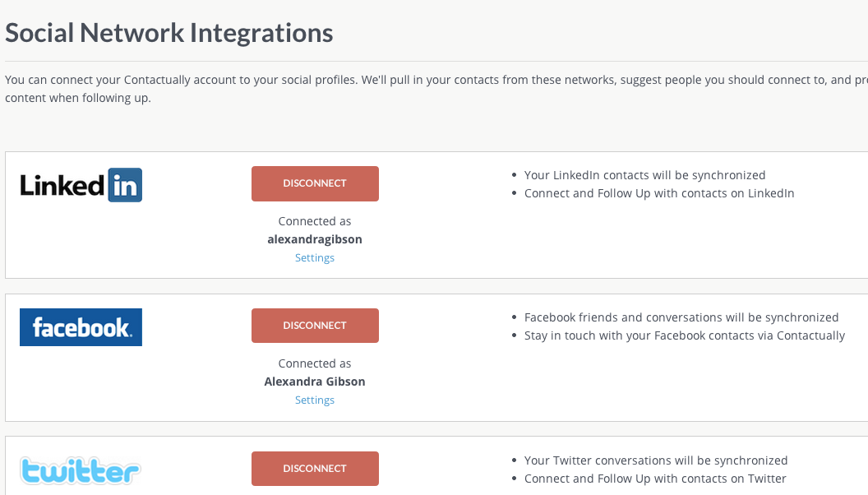This screenshot has height=495, width=868.
Task: Click the Facebook logo
Action: [x=81, y=327]
